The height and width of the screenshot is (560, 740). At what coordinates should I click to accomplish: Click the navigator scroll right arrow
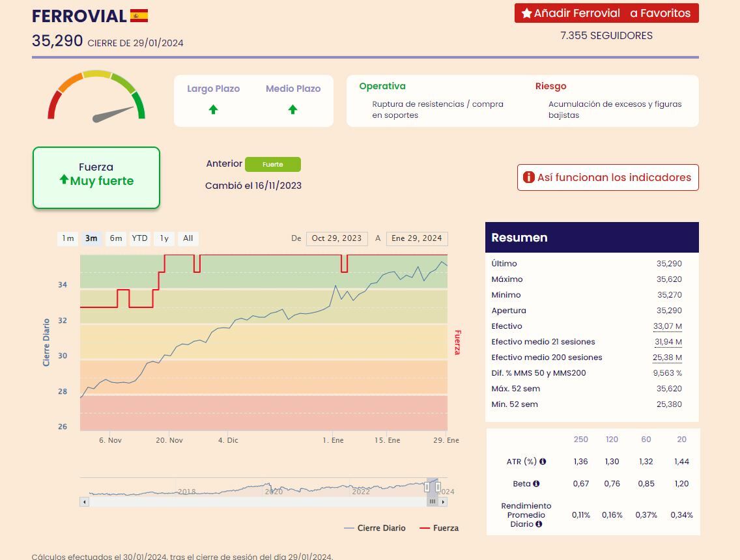coord(443,501)
